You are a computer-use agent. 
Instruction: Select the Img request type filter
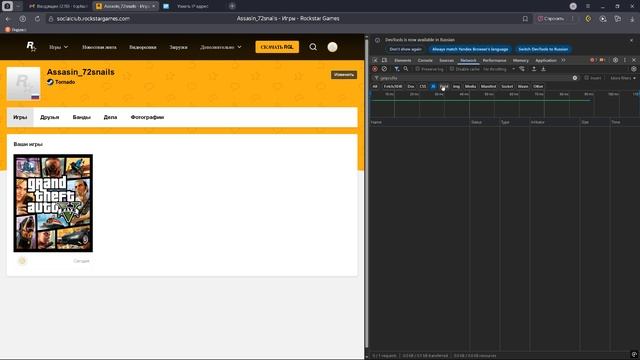point(456,87)
